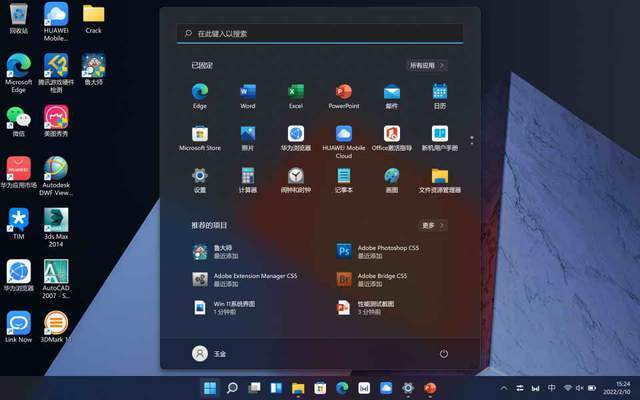The height and width of the screenshot is (400, 640).
Task: Go to the next pinned apps page dots
Action: point(472,140)
